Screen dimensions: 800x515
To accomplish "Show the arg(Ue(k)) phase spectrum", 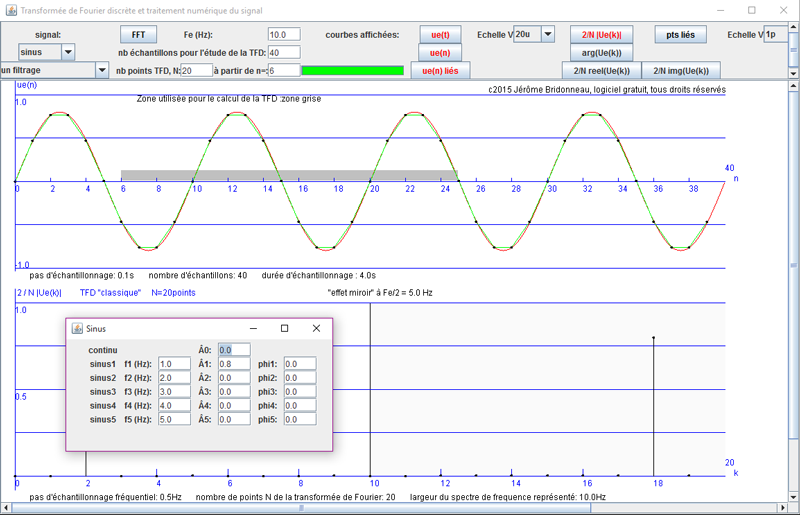I will click(x=601, y=53).
